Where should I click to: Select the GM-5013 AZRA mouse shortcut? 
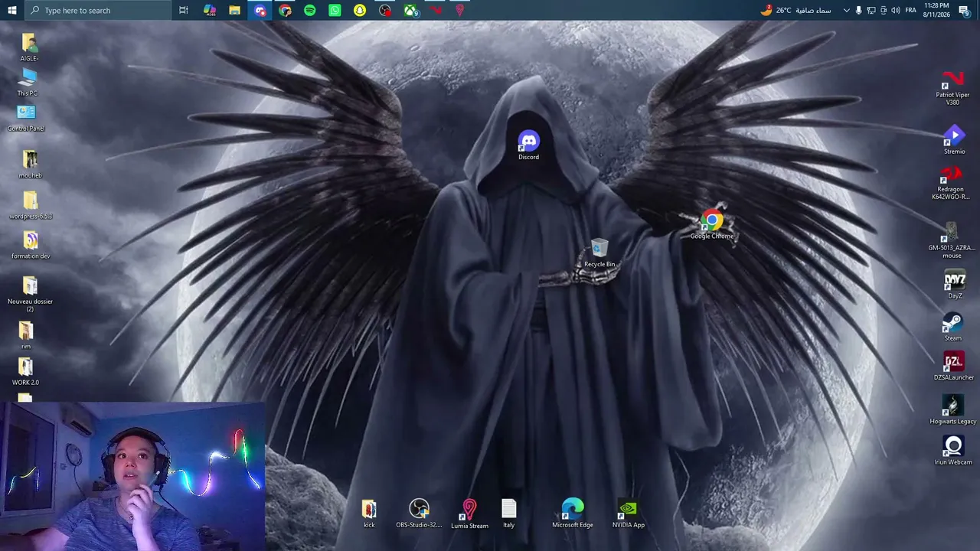tap(952, 240)
